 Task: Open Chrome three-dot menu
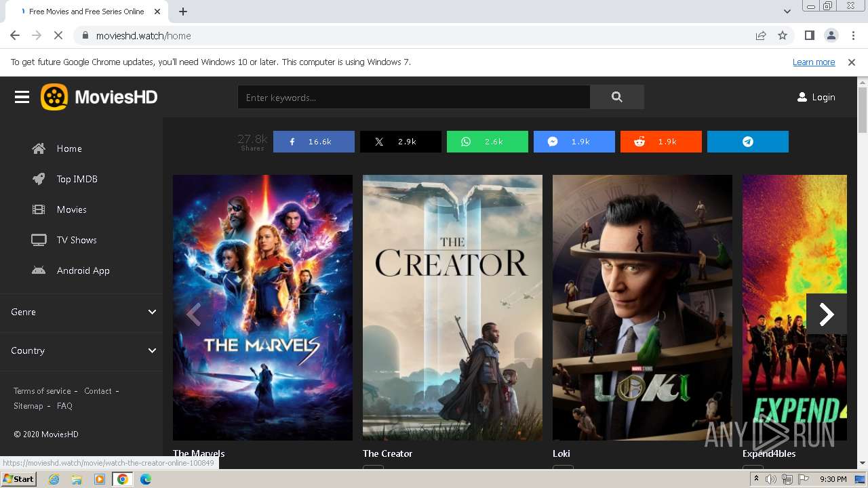coord(853,35)
